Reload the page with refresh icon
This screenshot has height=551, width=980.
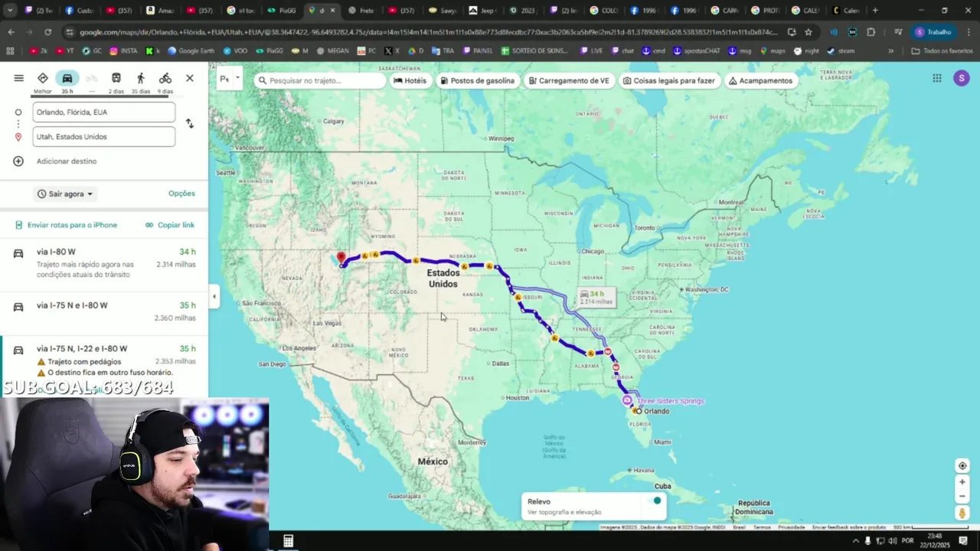(x=47, y=32)
